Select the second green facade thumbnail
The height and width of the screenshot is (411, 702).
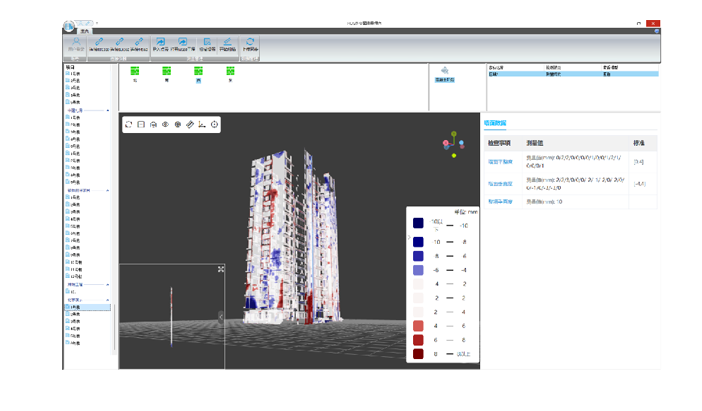[167, 71]
